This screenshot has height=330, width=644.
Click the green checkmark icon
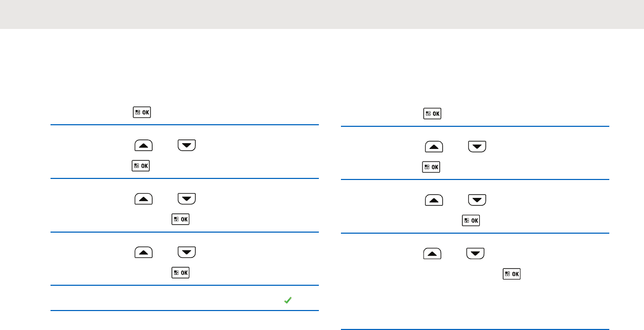[x=288, y=301]
